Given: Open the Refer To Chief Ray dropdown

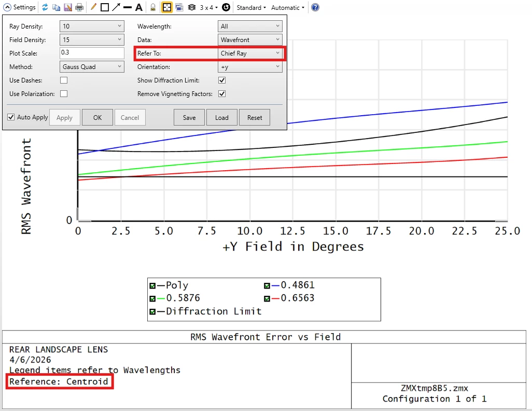Looking at the screenshot, I should [250, 53].
